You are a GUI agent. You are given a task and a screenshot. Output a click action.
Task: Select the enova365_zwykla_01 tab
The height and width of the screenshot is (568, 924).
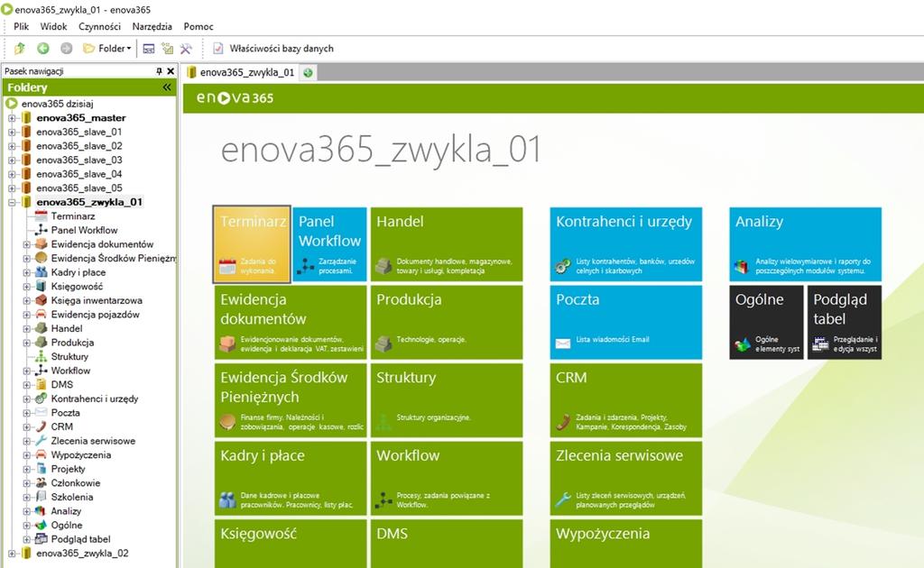click(241, 72)
